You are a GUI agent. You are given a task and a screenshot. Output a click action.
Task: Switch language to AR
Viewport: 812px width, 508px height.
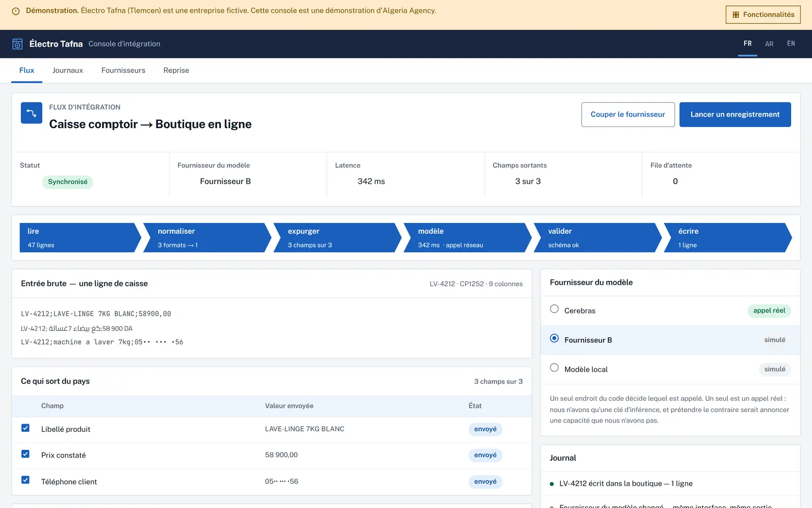(x=769, y=44)
